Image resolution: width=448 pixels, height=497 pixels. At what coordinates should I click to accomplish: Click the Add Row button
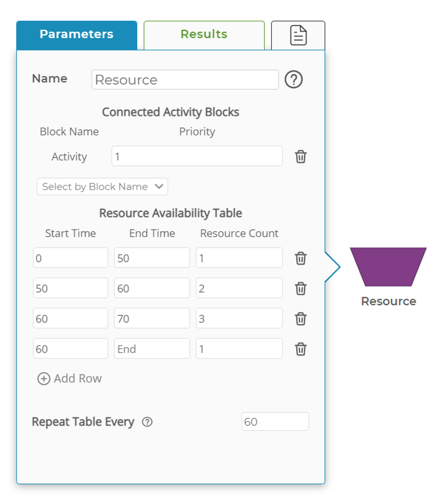(x=70, y=378)
